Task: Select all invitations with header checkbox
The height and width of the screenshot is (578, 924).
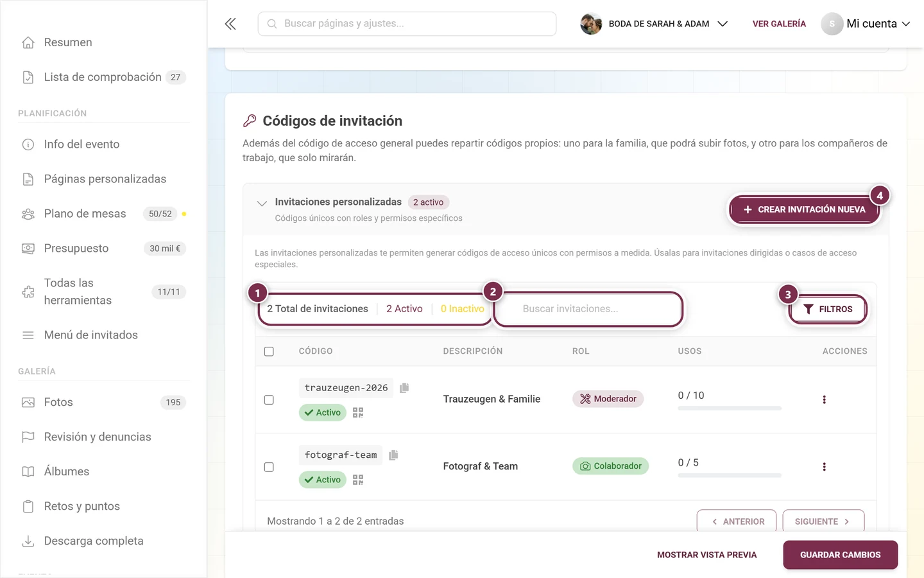Action: tap(269, 351)
